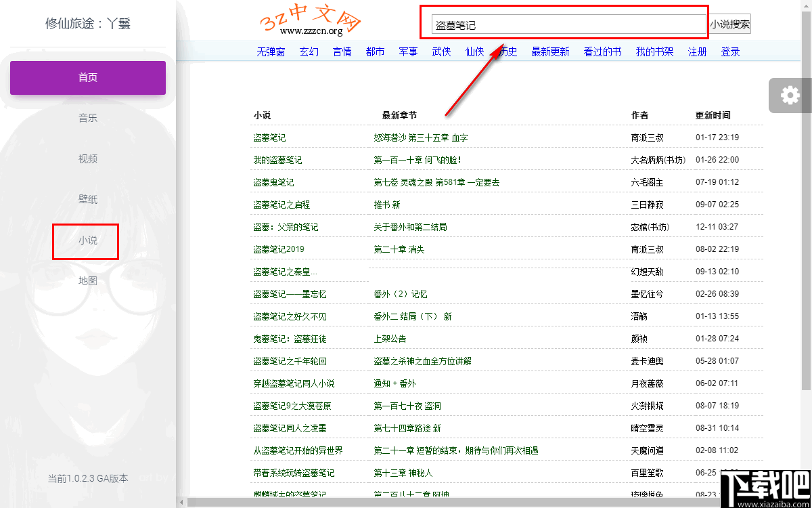Viewport: 812px width, 508px height.
Task: Open chapter 推书 新
Action: coord(387,205)
